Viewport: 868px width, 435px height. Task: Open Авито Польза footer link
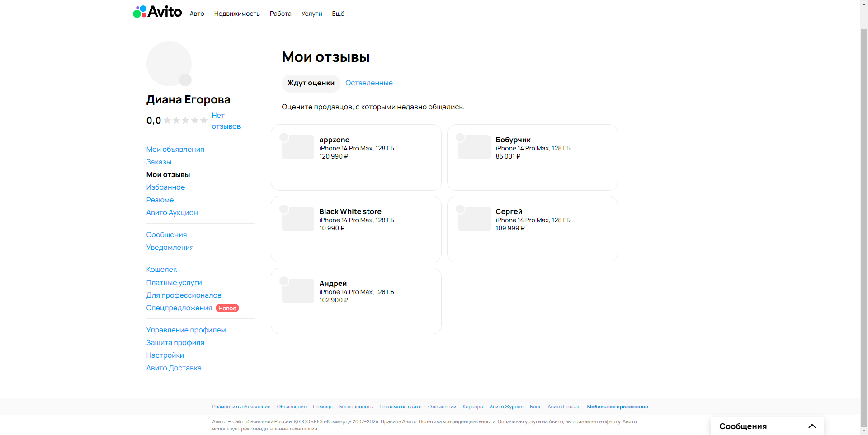click(x=564, y=407)
